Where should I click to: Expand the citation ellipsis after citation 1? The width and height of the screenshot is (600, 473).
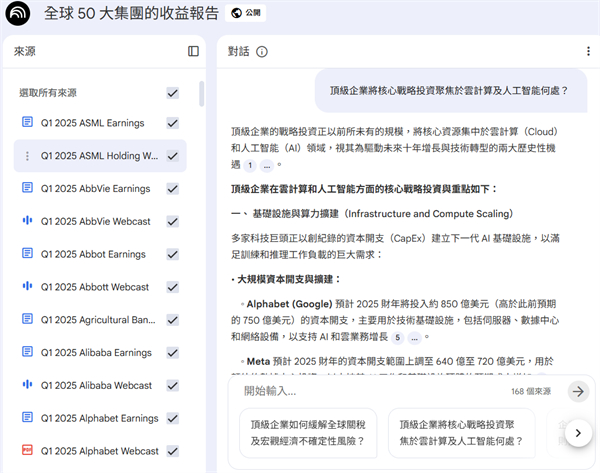(x=267, y=165)
